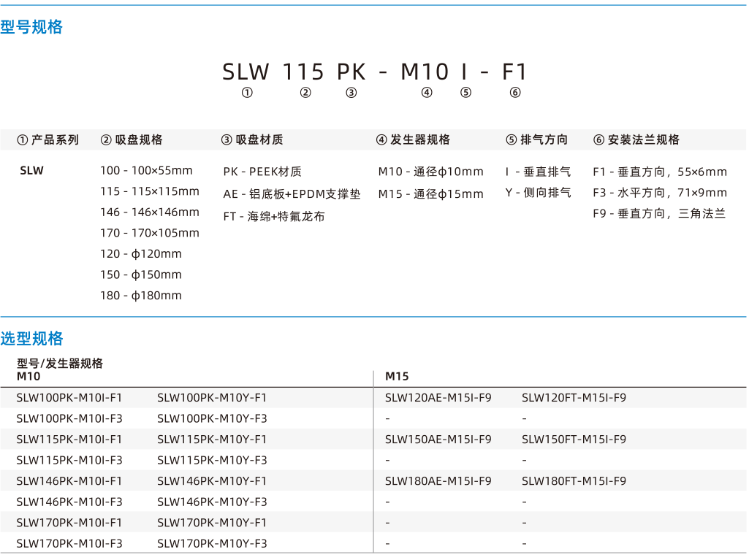Select the '③ 吸盘材质' column header

click(x=252, y=140)
